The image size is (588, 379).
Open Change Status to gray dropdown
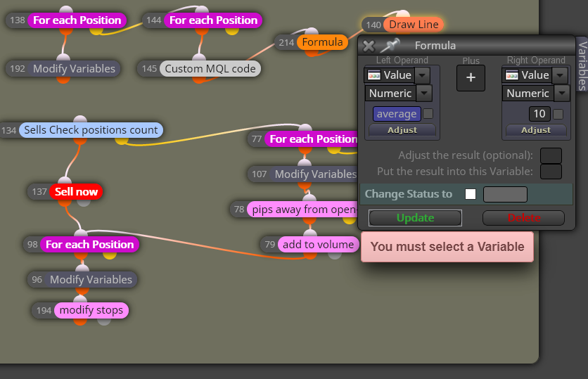click(x=505, y=195)
